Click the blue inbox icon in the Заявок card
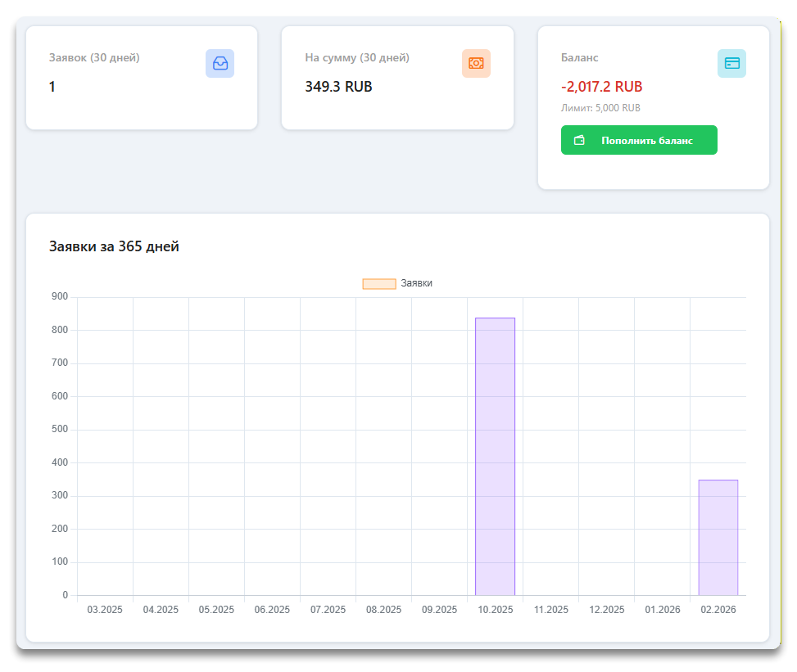 [220, 63]
